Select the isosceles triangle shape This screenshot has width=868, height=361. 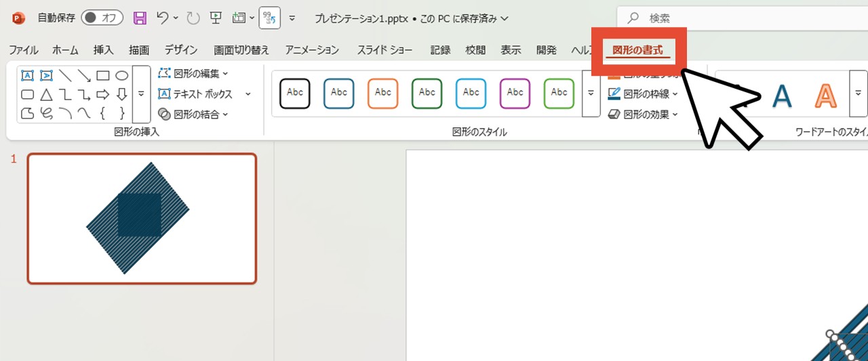46,94
